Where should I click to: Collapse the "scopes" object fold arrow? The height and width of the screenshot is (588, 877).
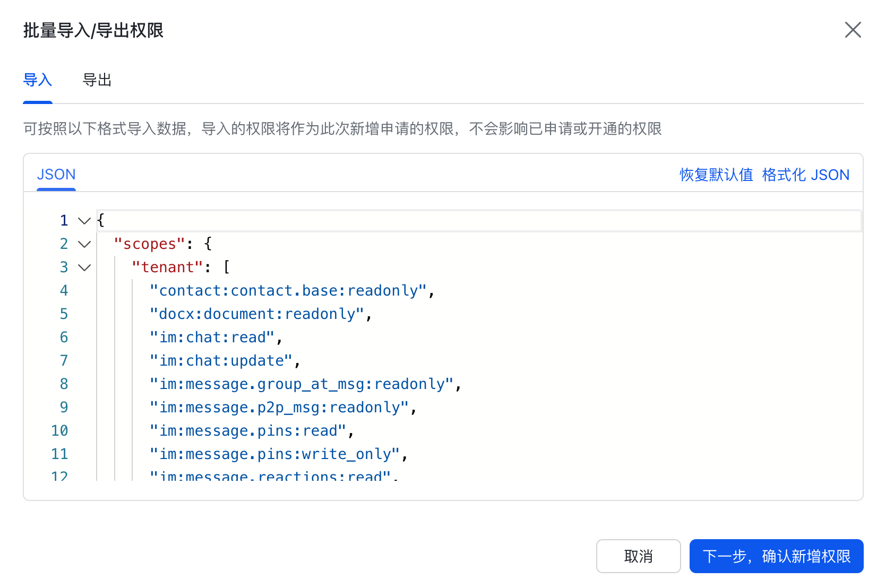(84, 244)
